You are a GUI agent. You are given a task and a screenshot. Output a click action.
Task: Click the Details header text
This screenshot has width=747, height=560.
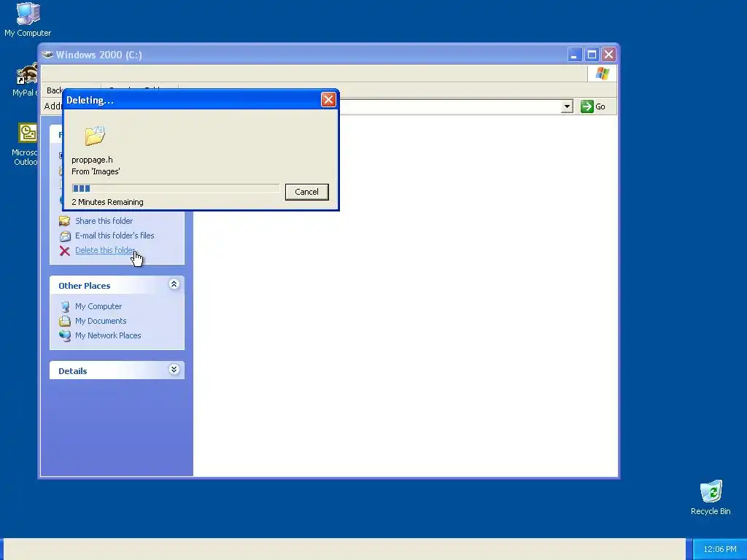[x=72, y=371]
